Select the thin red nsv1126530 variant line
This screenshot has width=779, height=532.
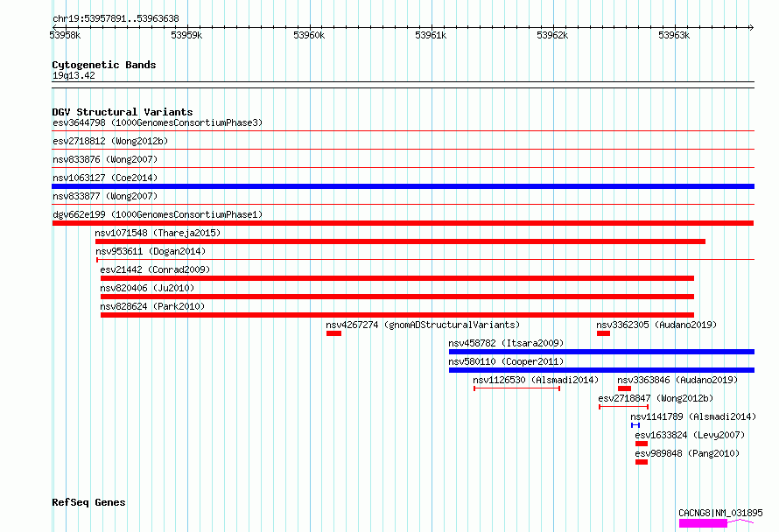coord(516,388)
